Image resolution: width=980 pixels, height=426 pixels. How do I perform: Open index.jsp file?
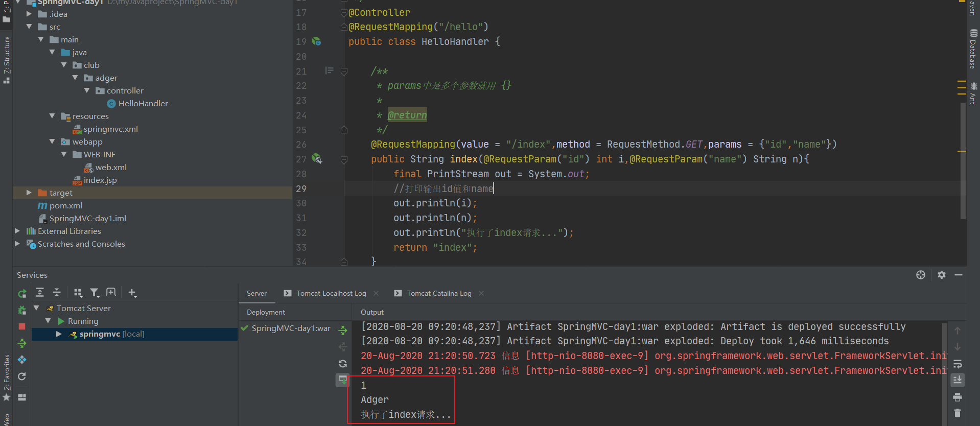(x=95, y=180)
